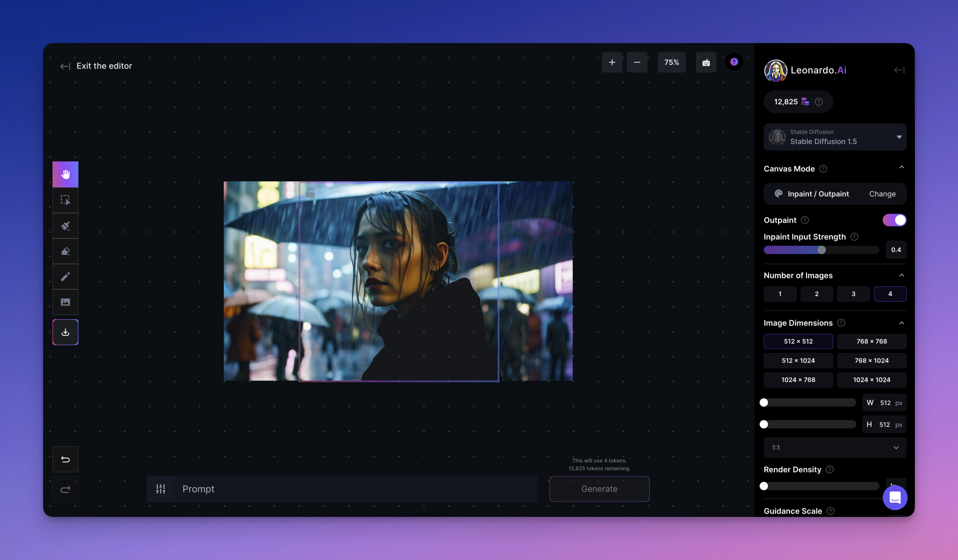
Task: Adjust the Inpaint Input Strength slider
Action: tap(821, 250)
